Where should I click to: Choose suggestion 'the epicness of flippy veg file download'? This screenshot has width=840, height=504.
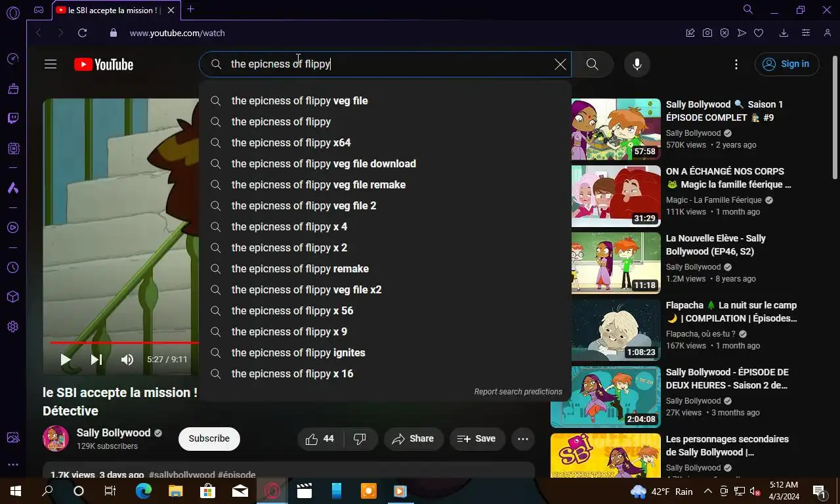(385, 164)
